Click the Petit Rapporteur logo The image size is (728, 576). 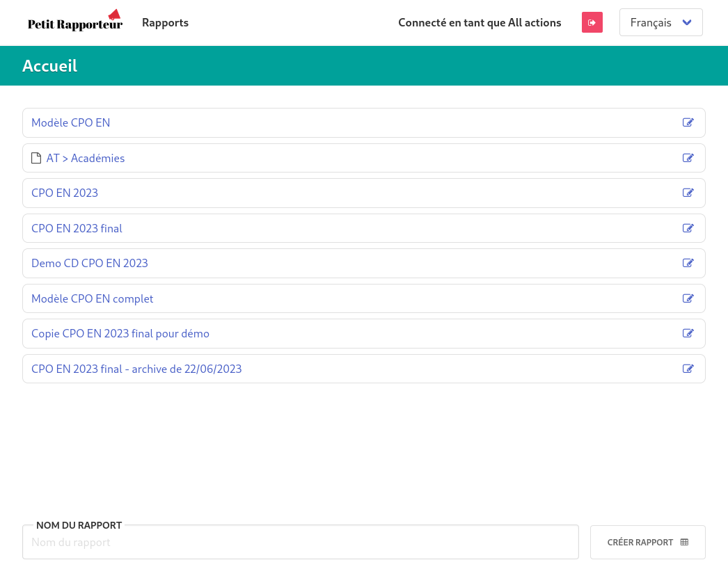(75, 21)
